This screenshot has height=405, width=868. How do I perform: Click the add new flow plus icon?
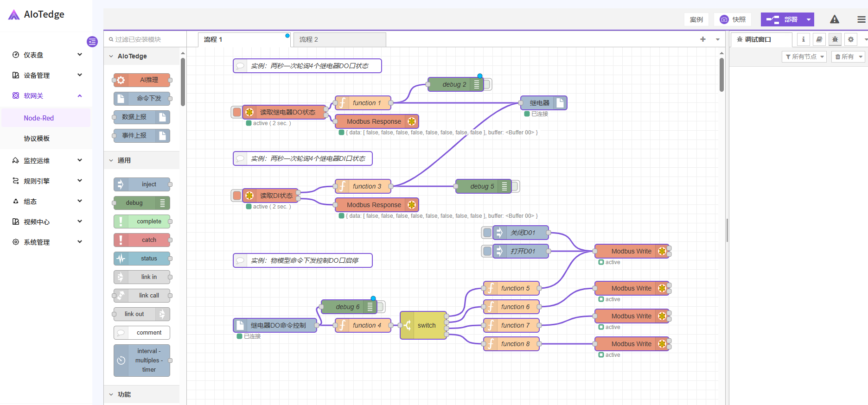coord(703,39)
